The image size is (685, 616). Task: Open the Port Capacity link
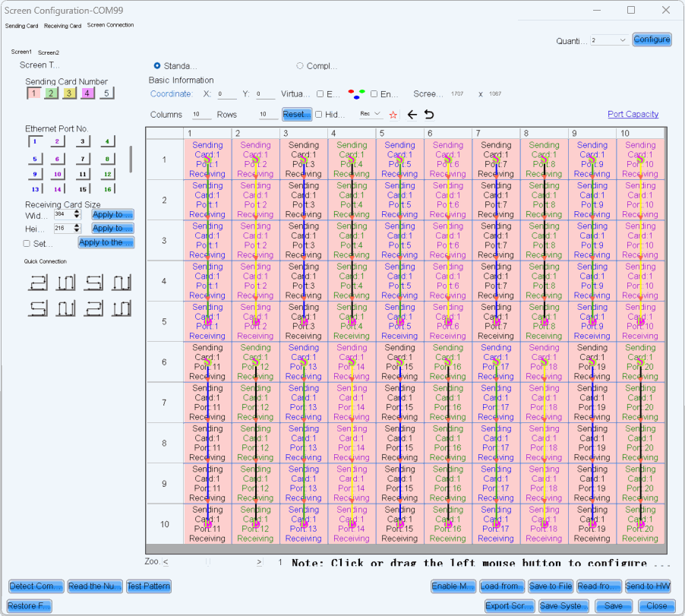pyautogui.click(x=633, y=115)
